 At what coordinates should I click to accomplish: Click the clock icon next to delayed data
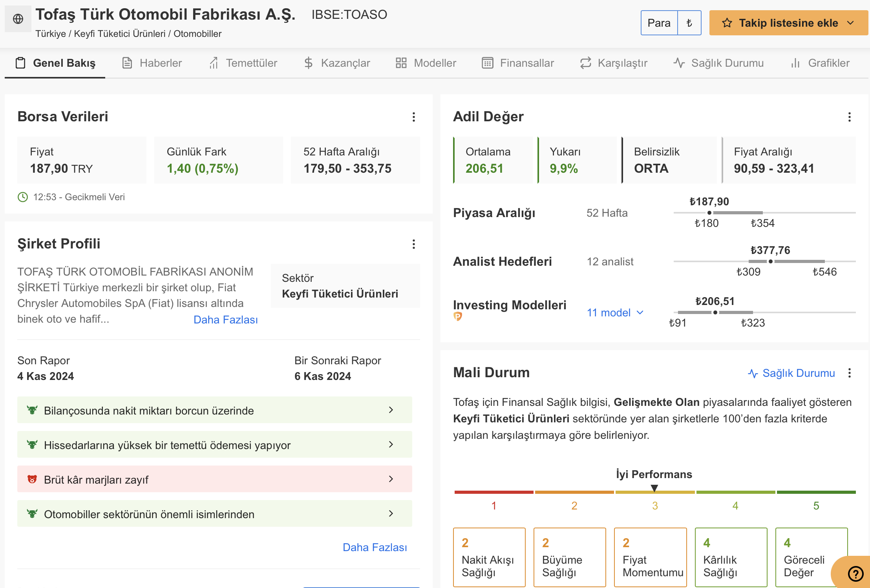coord(23,197)
